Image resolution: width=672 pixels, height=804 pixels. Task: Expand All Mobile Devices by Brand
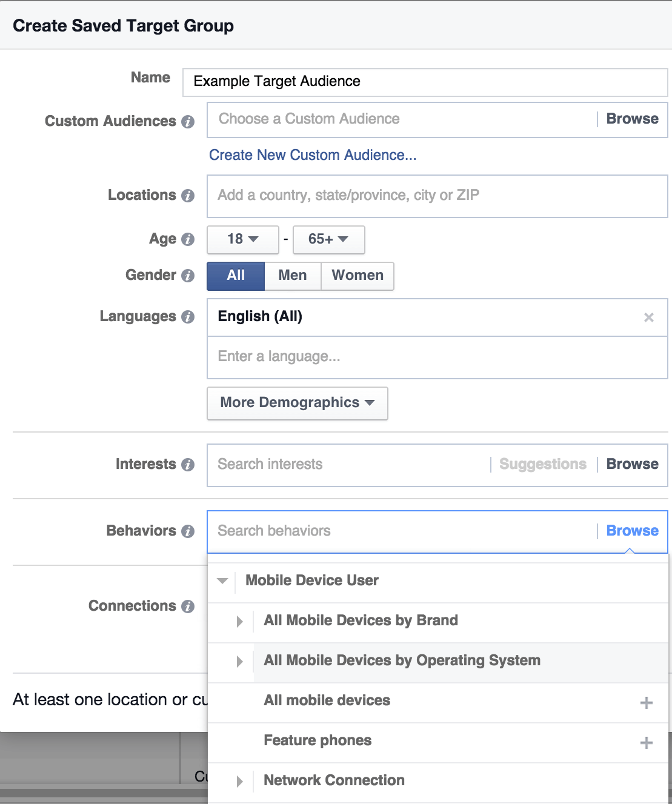tap(239, 621)
